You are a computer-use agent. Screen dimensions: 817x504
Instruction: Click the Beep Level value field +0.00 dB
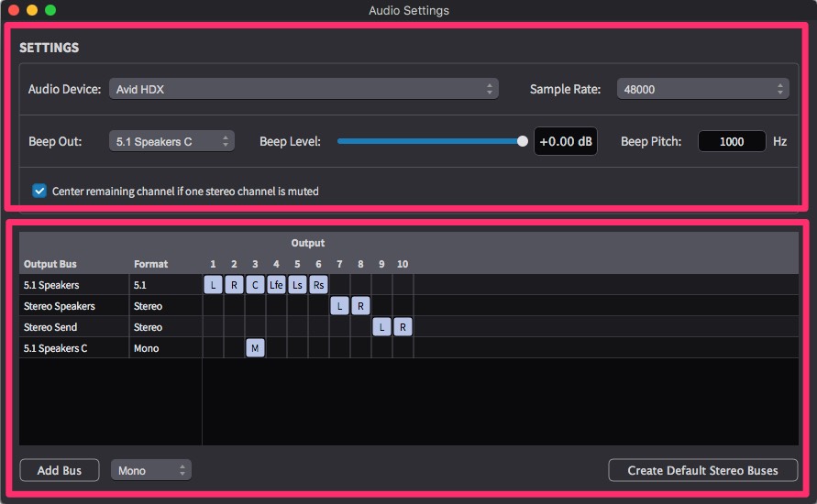566,141
